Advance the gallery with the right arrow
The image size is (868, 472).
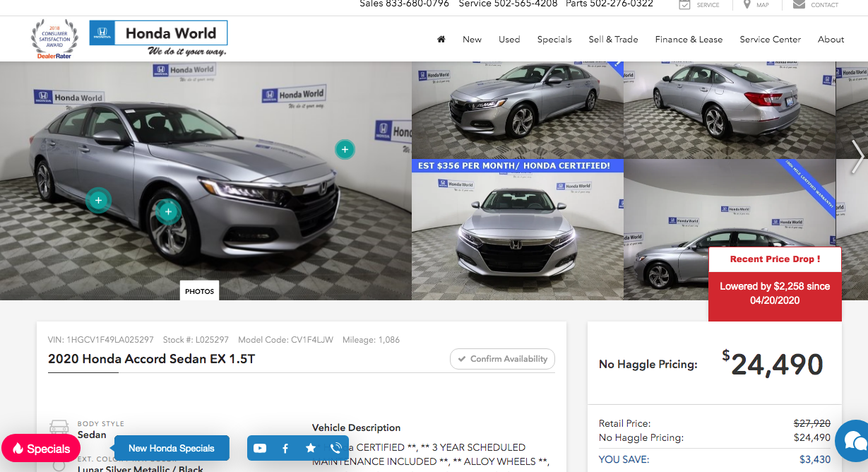tap(857, 157)
